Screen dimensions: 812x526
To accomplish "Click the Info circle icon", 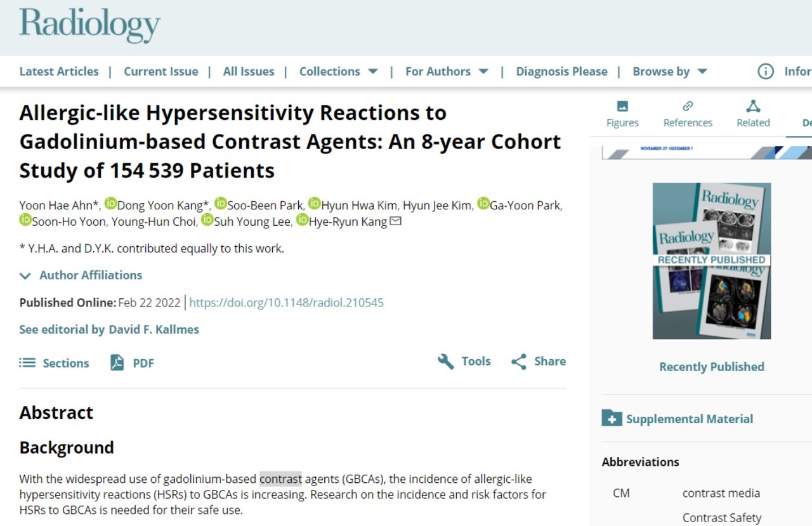I will click(x=766, y=72).
